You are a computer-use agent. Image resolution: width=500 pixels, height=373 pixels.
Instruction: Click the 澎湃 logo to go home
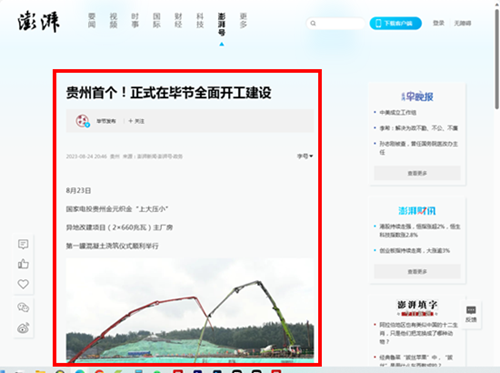point(38,22)
